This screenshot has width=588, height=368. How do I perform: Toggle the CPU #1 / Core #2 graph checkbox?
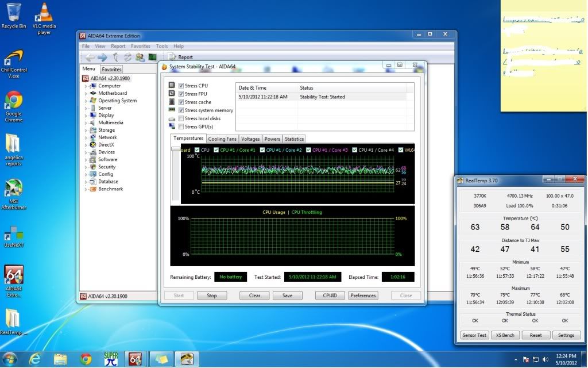262,150
